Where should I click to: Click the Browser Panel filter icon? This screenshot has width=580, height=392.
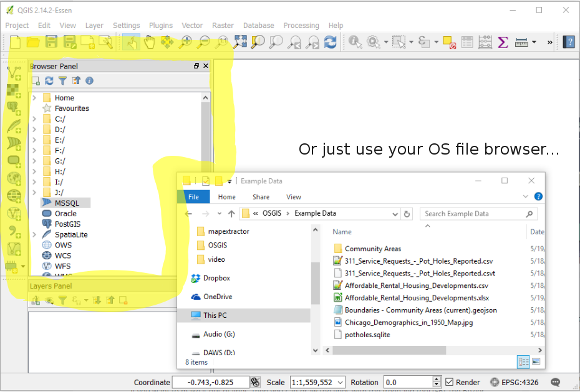(x=62, y=80)
